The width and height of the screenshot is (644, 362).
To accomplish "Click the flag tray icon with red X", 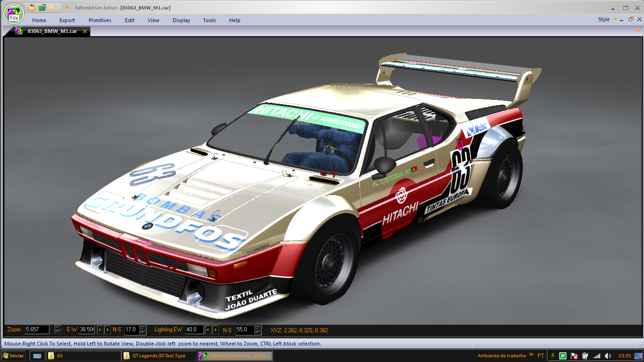I will pos(574,356).
